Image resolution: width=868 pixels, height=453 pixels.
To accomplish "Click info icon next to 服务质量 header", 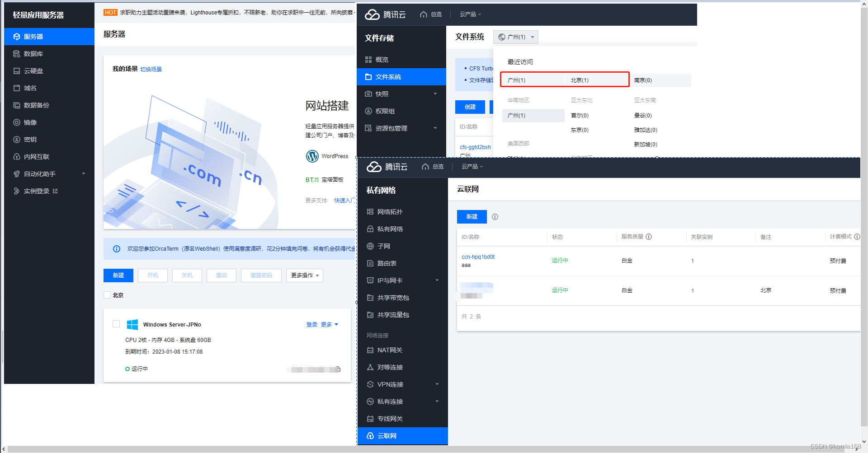I will coord(649,237).
